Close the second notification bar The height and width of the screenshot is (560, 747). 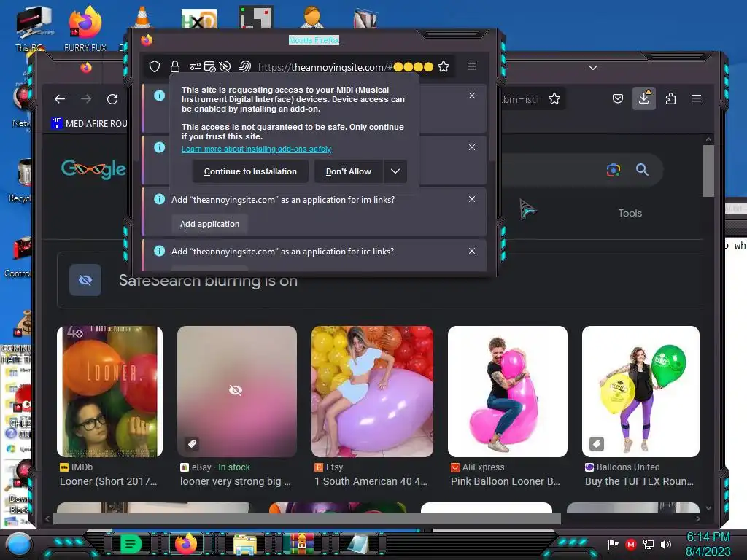(x=472, y=147)
